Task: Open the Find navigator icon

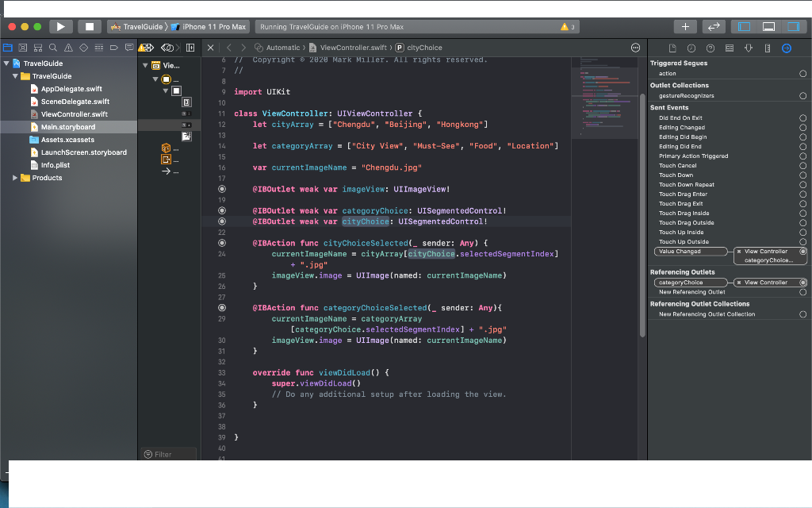Action: click(52, 47)
